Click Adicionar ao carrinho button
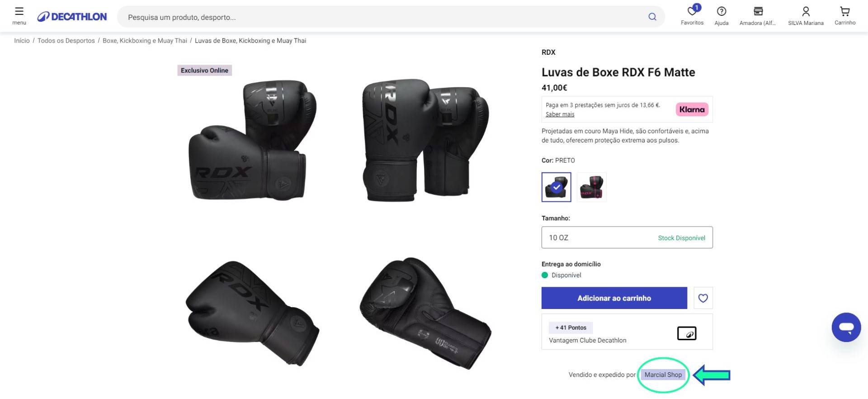The image size is (868, 399). [x=614, y=298]
